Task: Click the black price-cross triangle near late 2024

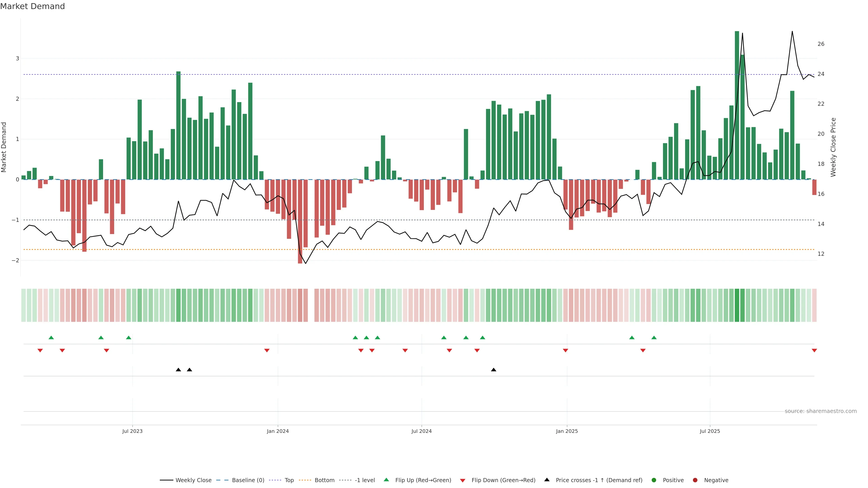Action: (493, 370)
